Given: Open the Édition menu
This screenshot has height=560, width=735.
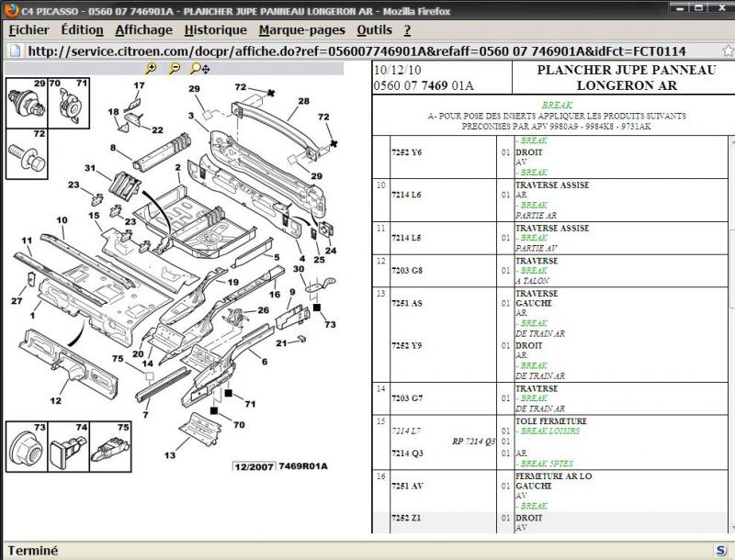Looking at the screenshot, I should [82, 30].
